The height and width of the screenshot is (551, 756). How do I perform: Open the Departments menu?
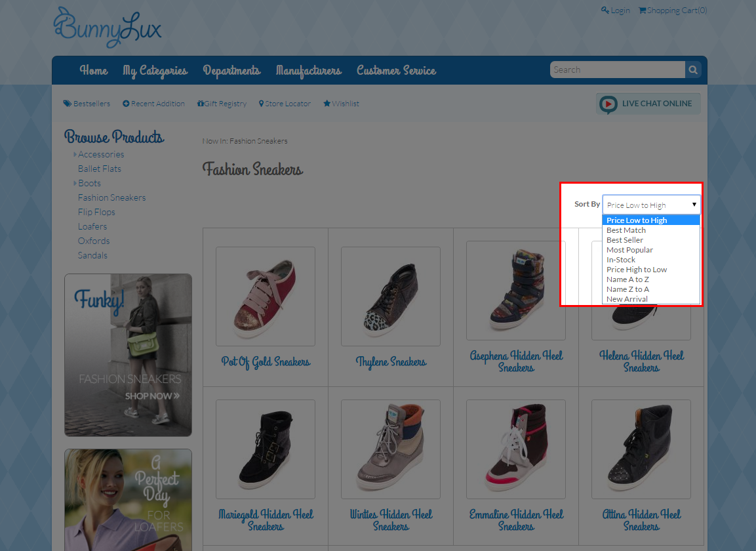(231, 71)
